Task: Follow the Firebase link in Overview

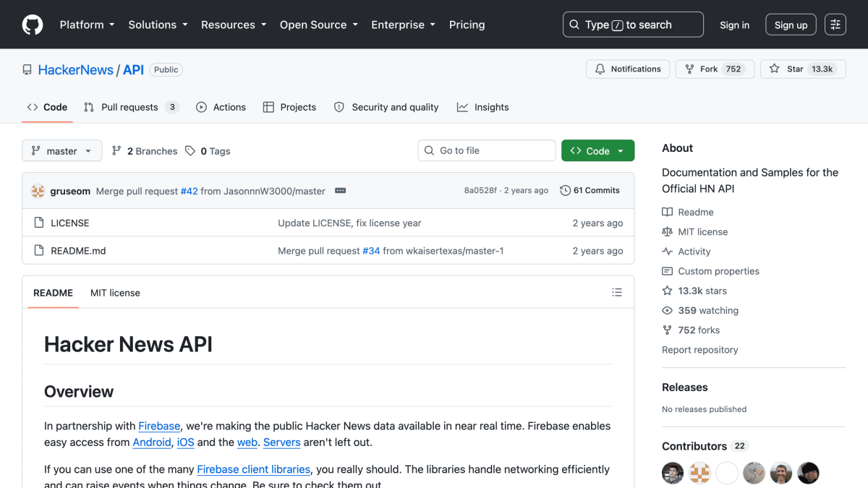Action: (x=159, y=426)
